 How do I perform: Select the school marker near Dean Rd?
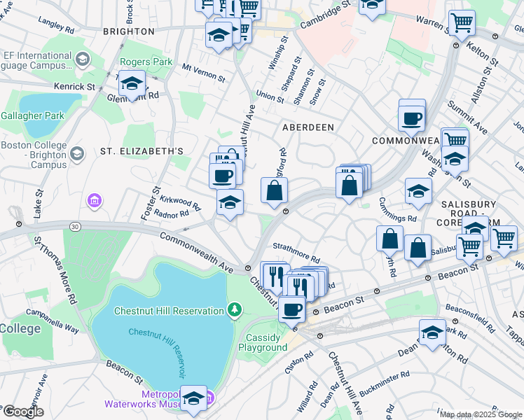coord(432,332)
